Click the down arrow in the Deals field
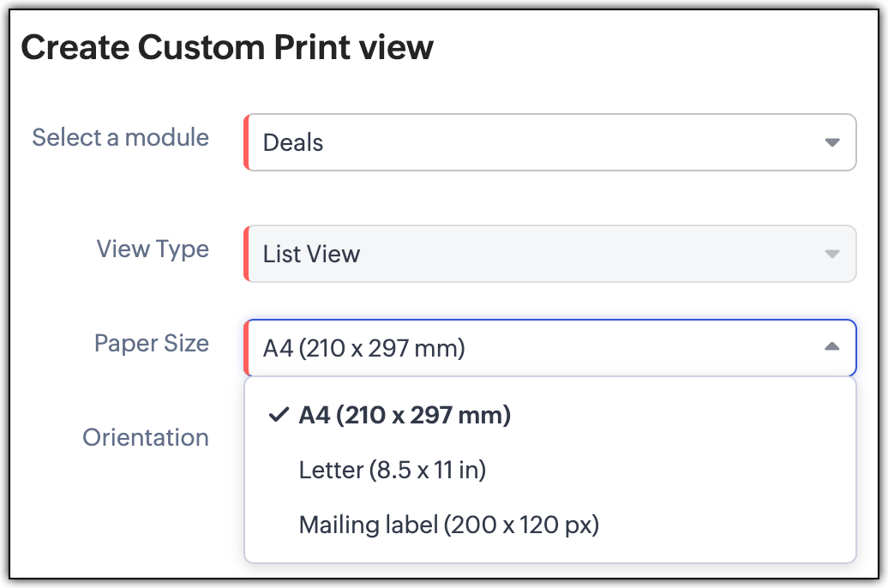The image size is (888, 588). click(x=831, y=142)
